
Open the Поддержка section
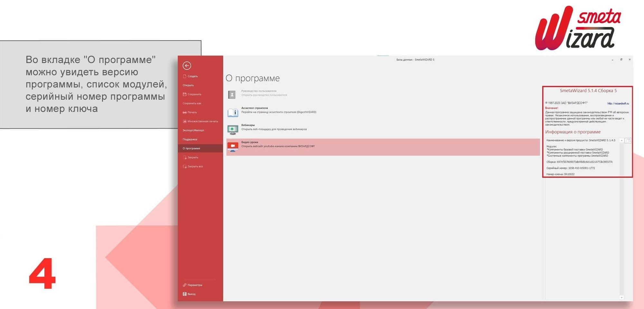190,139
